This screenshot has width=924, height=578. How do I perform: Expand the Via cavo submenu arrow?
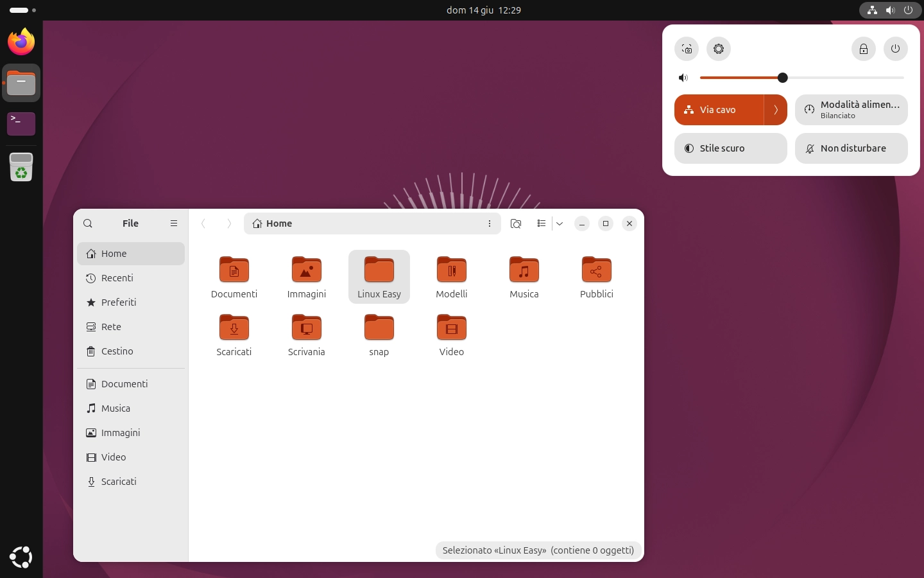[x=776, y=110]
